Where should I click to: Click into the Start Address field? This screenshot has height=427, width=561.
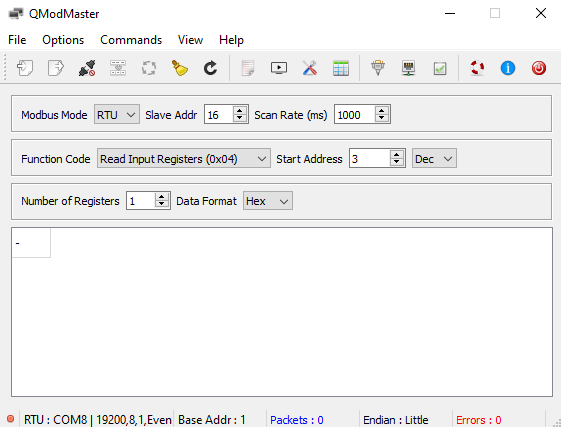[x=370, y=158]
